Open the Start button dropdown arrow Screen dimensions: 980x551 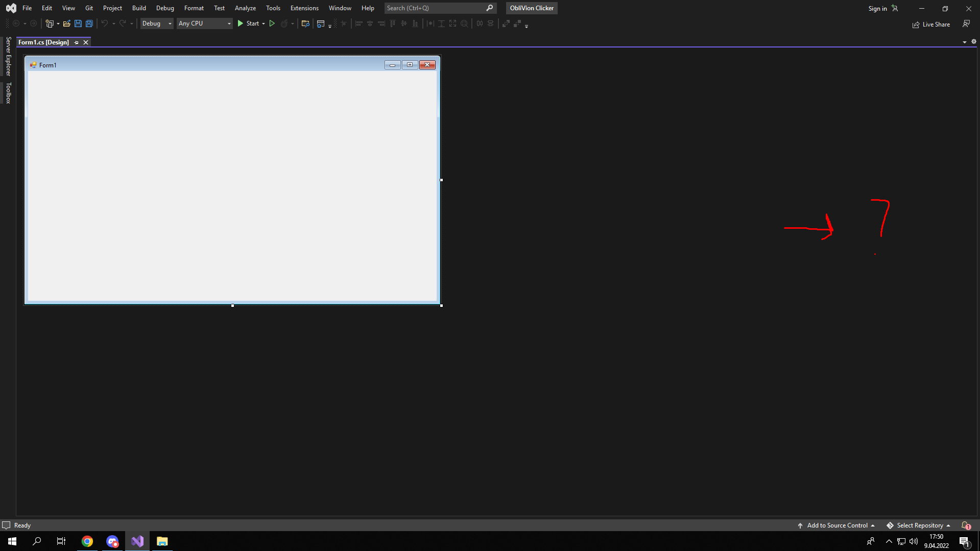264,23
